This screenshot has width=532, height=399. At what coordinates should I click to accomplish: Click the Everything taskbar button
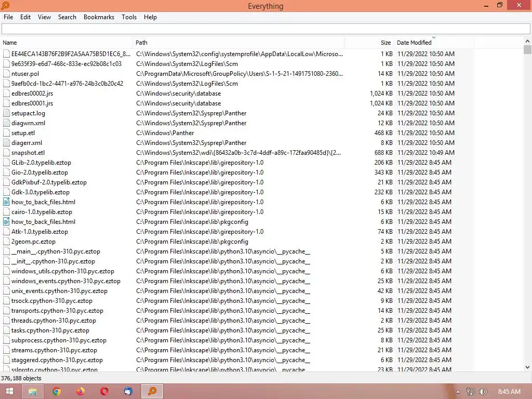point(152,391)
